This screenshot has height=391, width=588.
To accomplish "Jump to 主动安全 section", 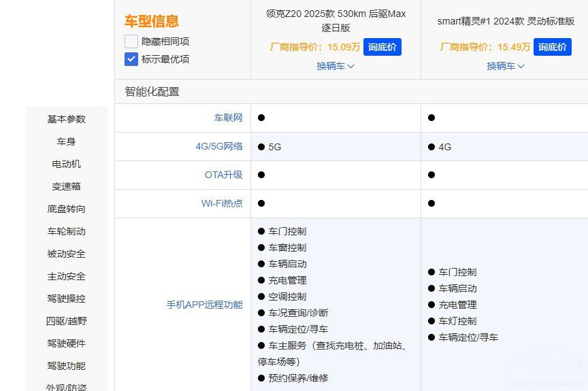I will 67,276.
